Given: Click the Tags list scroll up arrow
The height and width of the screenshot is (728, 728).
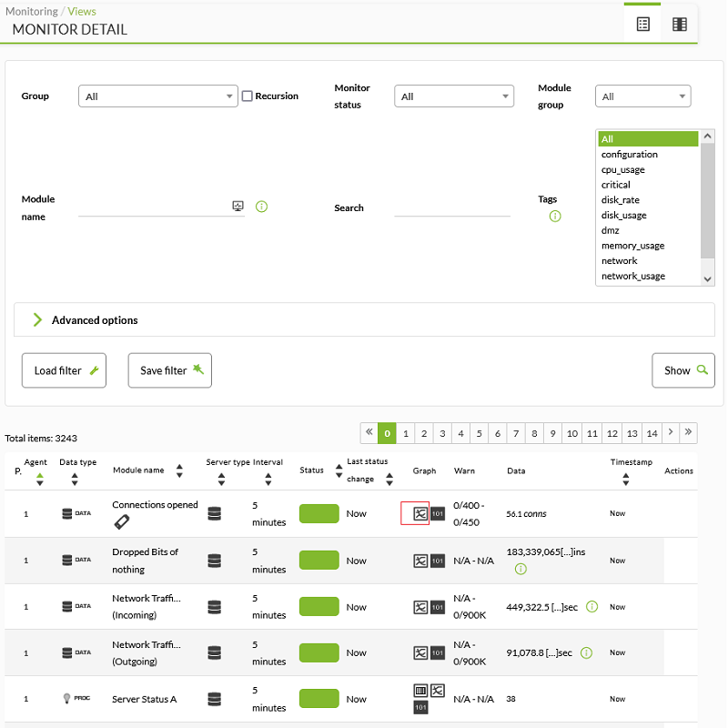Looking at the screenshot, I should coord(708,136).
